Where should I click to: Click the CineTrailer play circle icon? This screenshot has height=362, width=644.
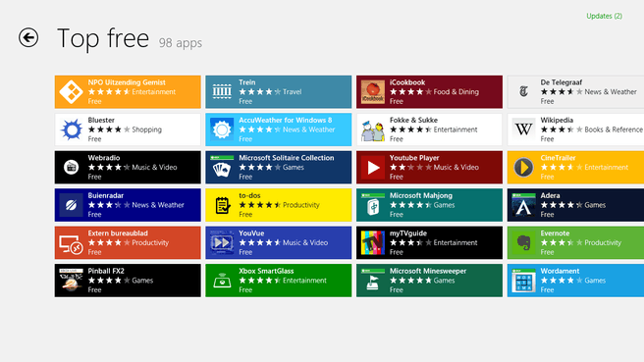tap(523, 167)
